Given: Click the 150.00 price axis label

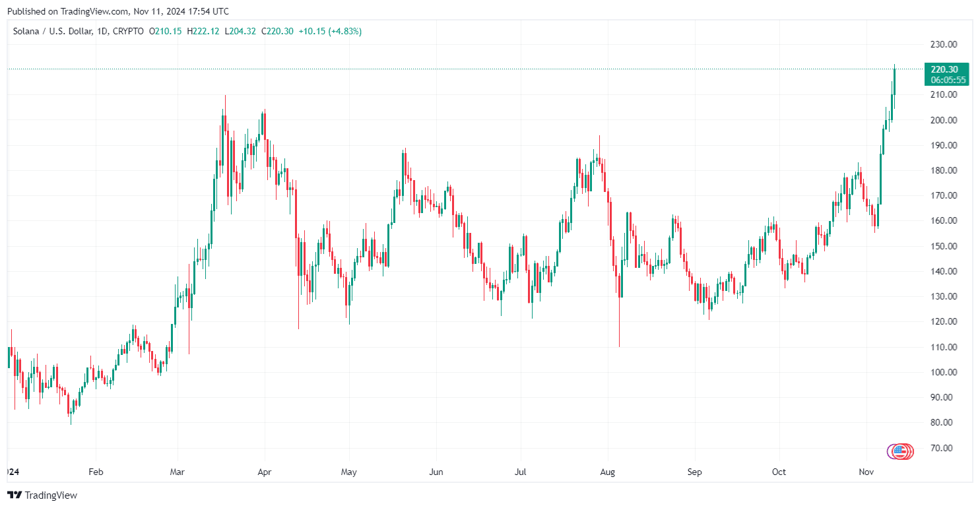Looking at the screenshot, I should point(944,246).
